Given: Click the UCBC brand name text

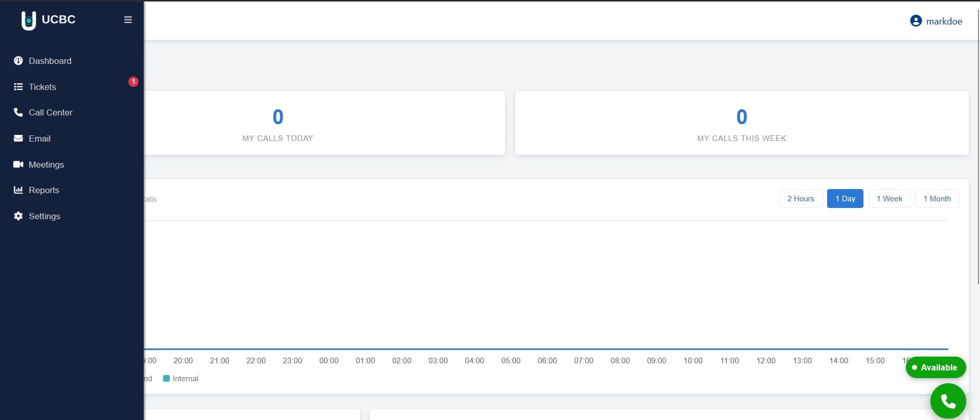Looking at the screenshot, I should point(59,19).
